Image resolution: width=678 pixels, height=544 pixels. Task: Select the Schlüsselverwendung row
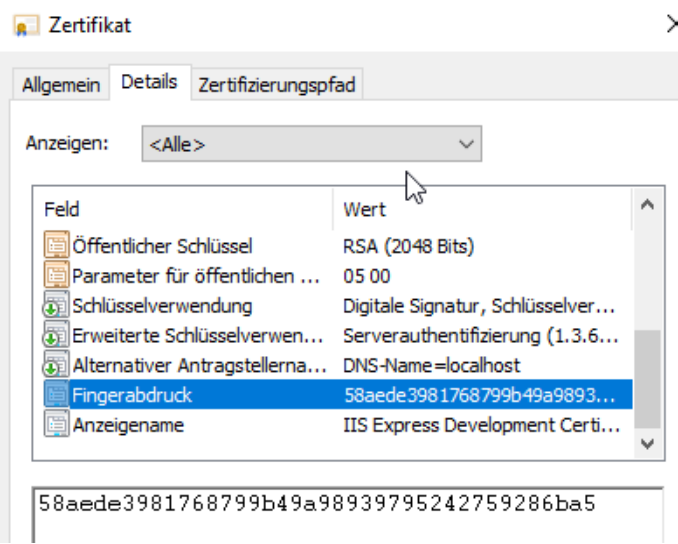point(338,305)
